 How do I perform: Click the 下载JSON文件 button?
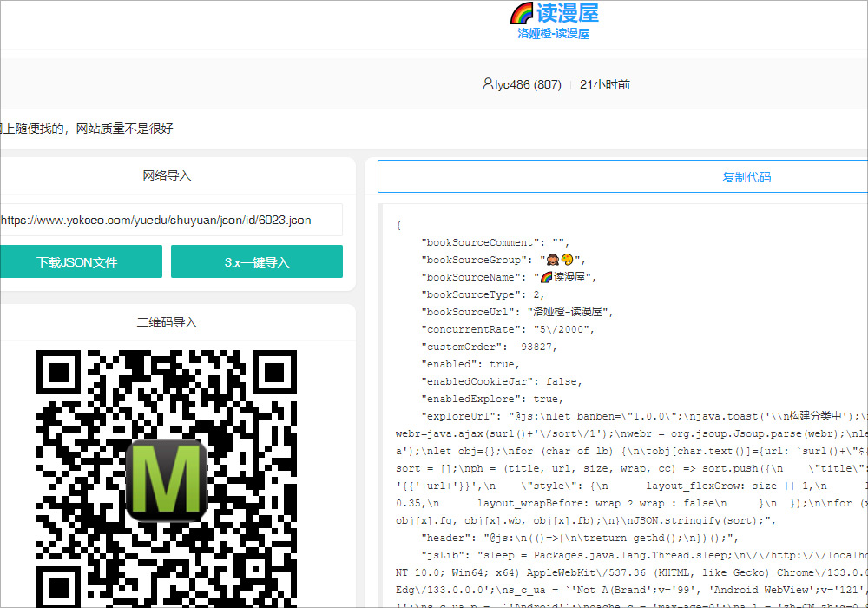coord(81,261)
